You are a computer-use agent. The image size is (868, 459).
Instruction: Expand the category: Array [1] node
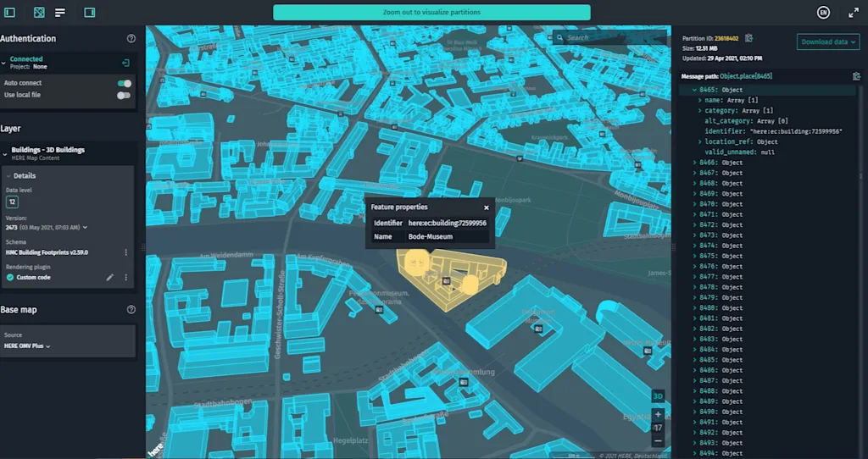pos(700,111)
